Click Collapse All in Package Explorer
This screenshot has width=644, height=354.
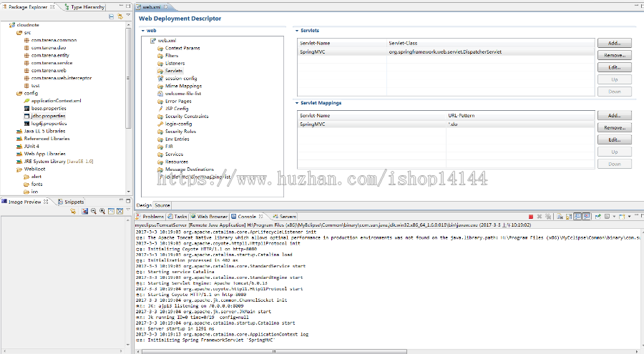tap(109, 16)
